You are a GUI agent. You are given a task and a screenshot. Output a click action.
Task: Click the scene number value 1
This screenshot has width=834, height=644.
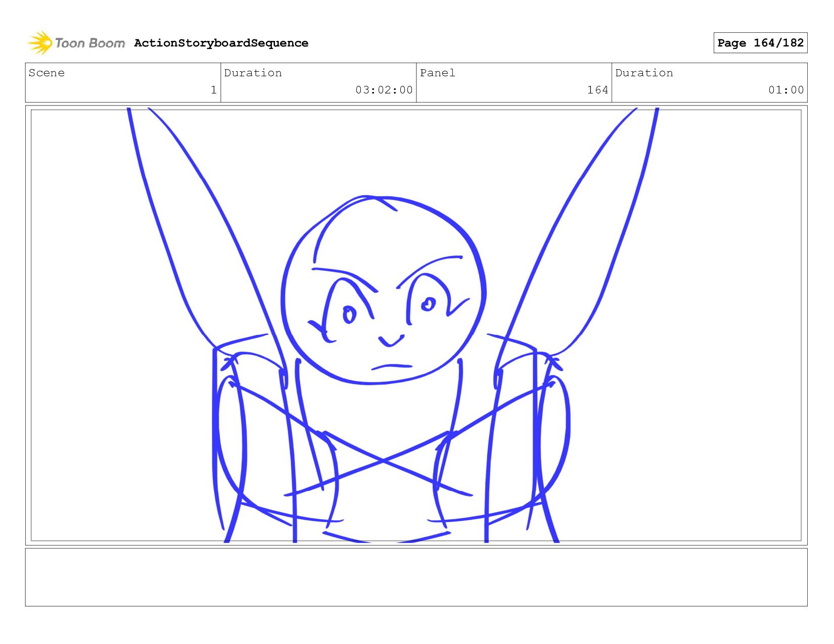pyautogui.click(x=213, y=90)
